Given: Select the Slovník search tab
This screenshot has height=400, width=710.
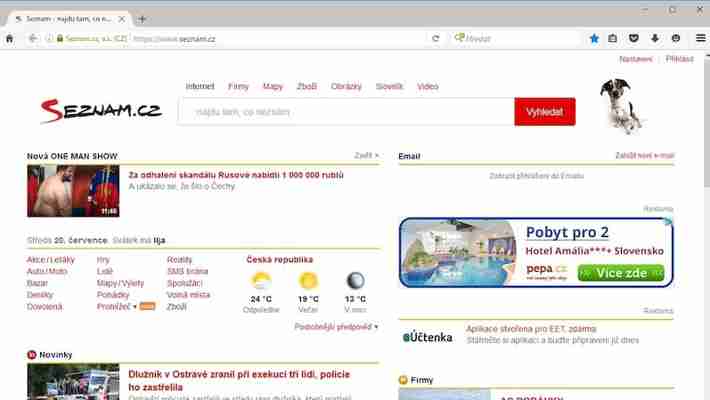Looking at the screenshot, I should [x=389, y=86].
